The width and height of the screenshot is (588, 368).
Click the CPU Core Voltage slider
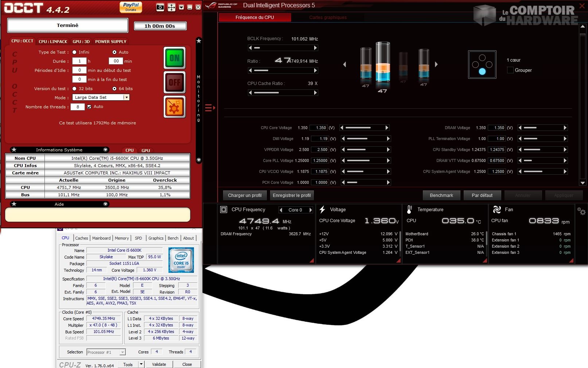coord(365,128)
